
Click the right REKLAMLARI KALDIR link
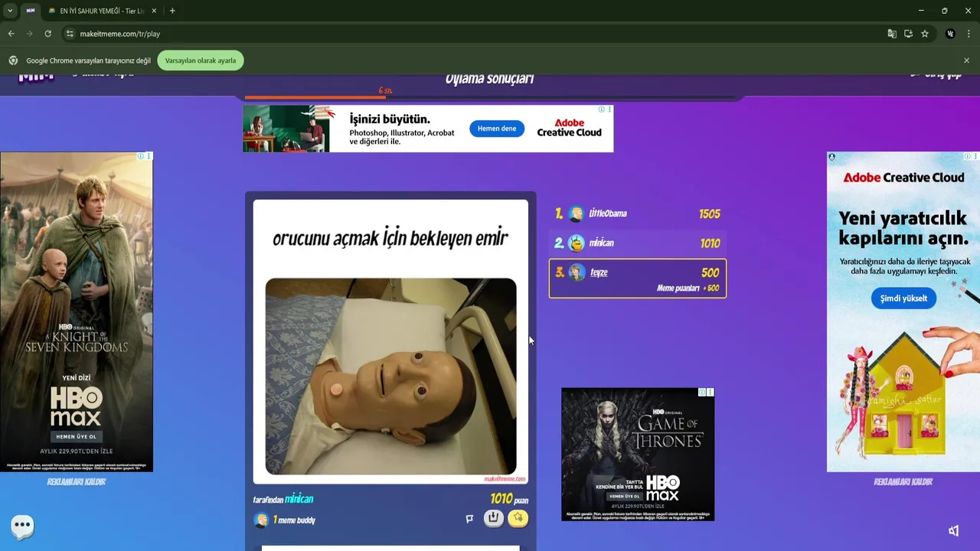(903, 482)
